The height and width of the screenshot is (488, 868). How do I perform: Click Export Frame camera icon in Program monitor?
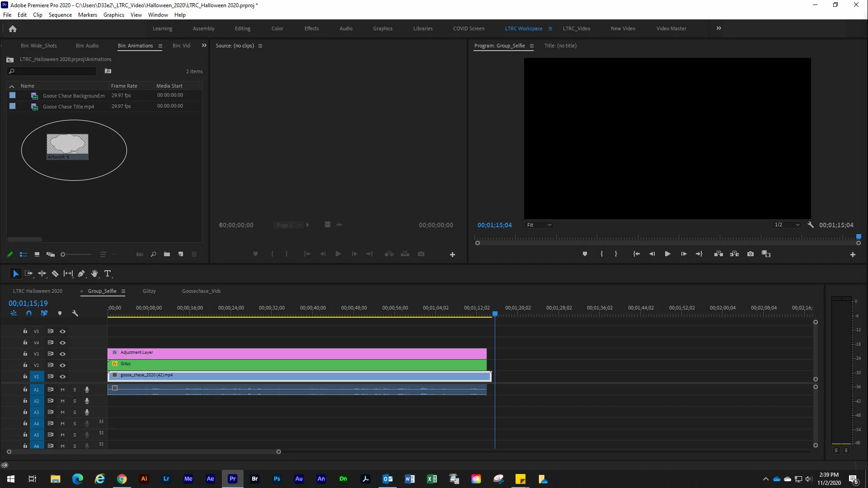tap(751, 254)
